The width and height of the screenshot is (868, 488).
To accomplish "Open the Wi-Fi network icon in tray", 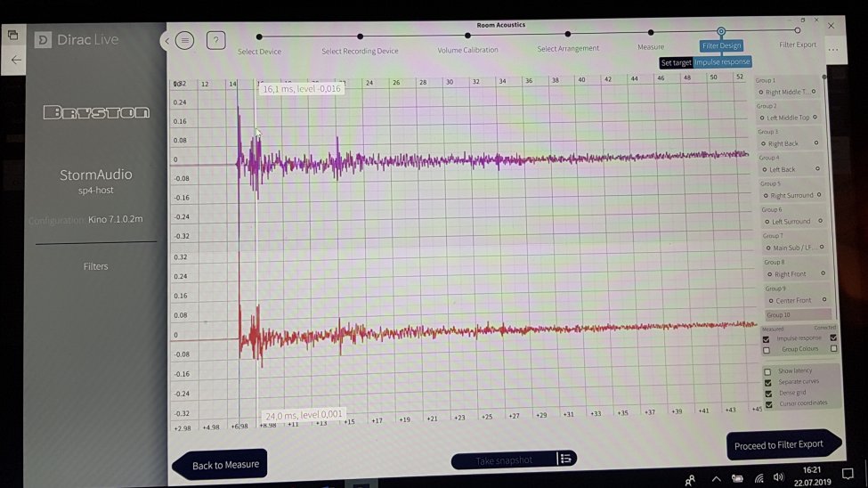I will tap(759, 478).
